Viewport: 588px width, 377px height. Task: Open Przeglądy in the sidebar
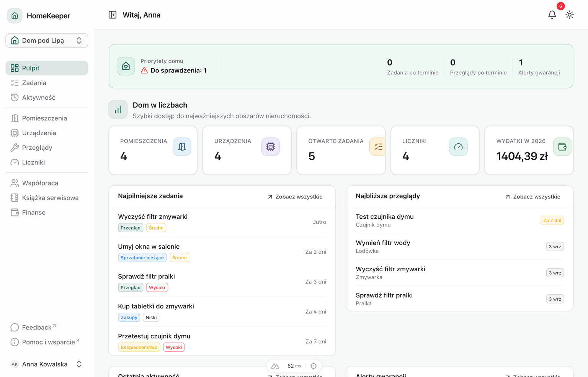pos(47,148)
